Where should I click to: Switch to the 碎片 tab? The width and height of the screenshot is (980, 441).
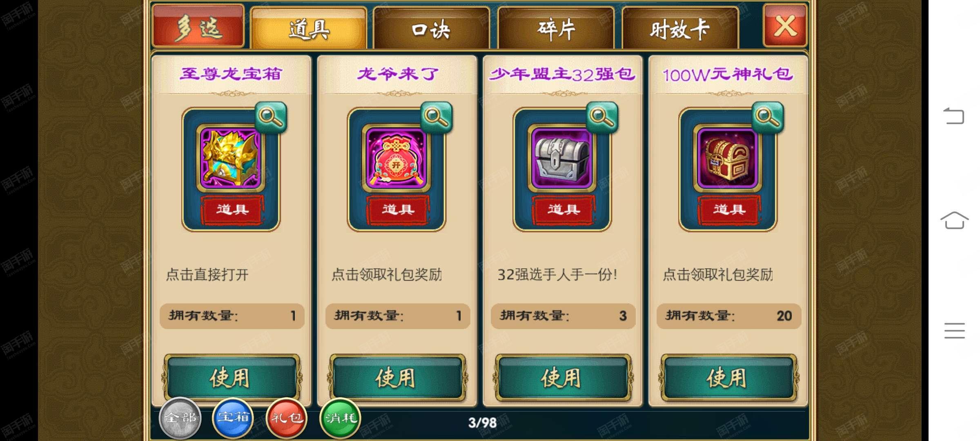click(556, 29)
